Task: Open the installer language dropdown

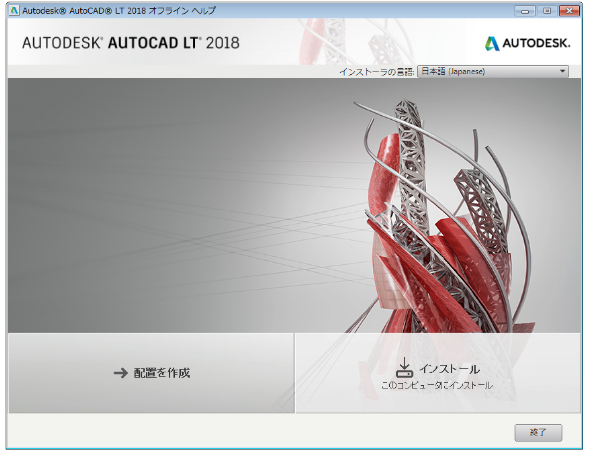Action: coord(493,71)
